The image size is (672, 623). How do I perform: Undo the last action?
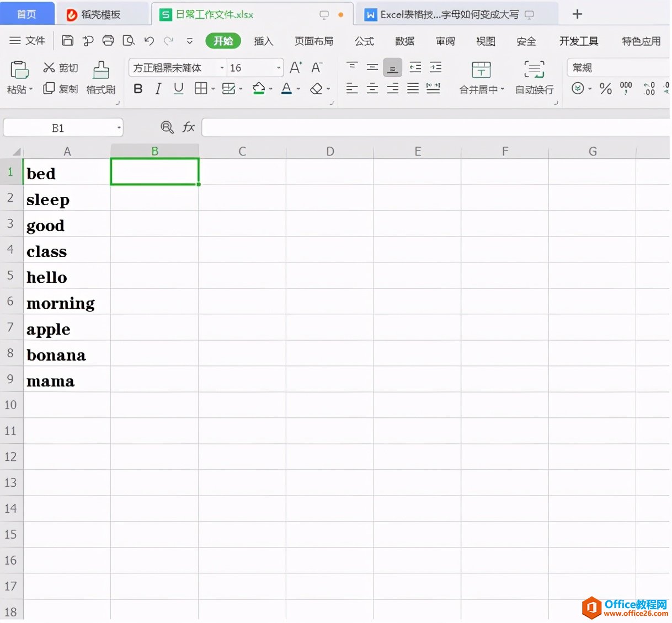(x=149, y=40)
